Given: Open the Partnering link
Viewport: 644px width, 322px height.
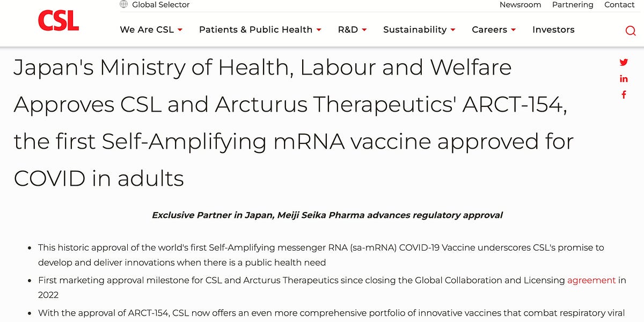Looking at the screenshot, I should click(x=573, y=5).
